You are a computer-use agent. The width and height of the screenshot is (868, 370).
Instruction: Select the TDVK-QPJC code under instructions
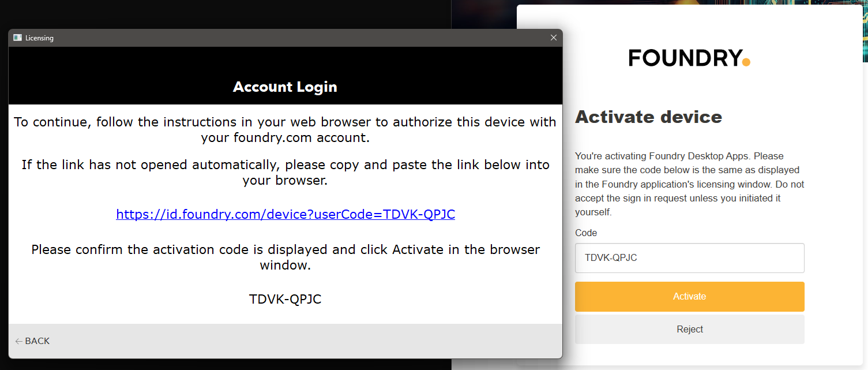click(x=285, y=299)
